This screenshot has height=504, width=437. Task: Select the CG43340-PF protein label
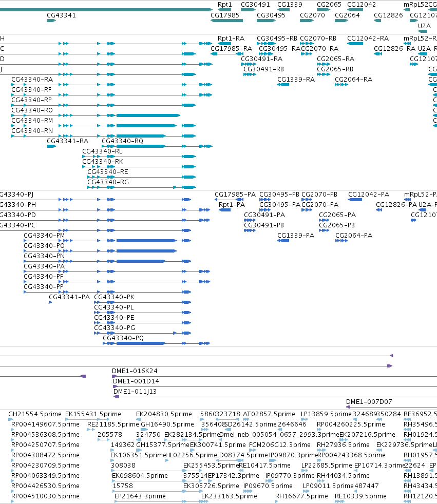click(44, 277)
